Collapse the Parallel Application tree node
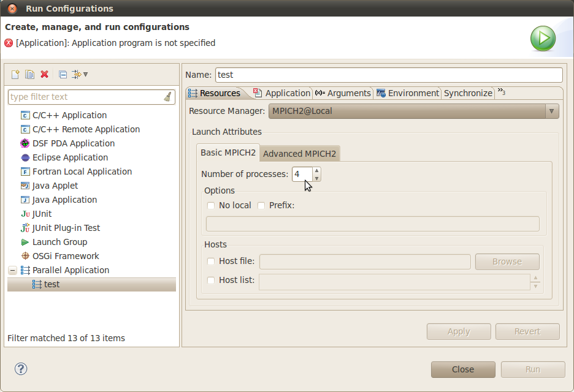574x392 pixels. click(x=12, y=270)
